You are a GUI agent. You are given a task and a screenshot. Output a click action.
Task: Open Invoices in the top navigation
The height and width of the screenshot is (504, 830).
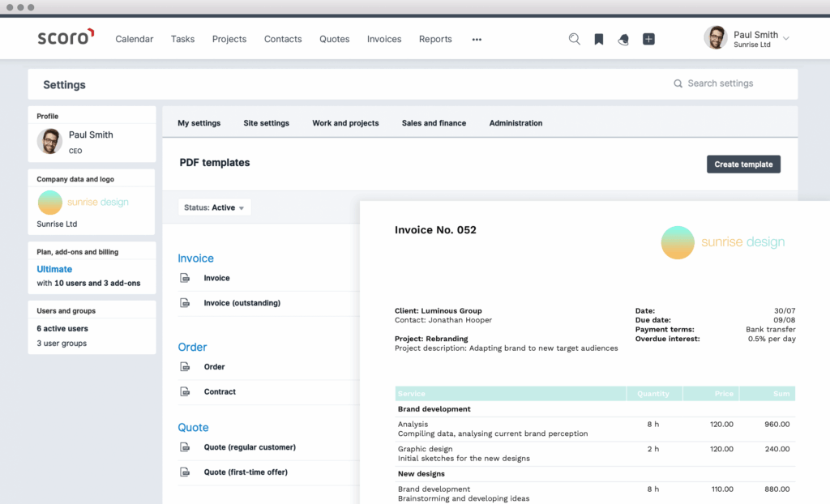point(384,39)
